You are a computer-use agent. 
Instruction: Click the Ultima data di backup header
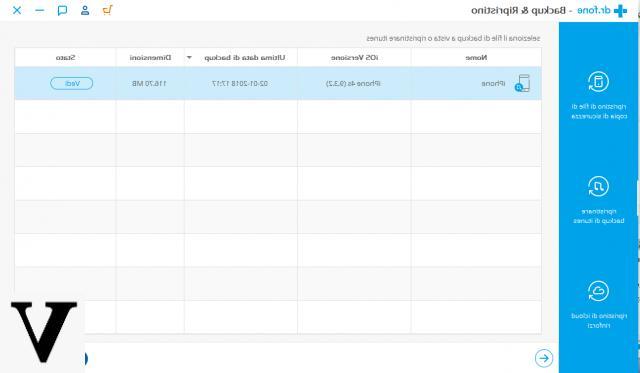pos(245,58)
